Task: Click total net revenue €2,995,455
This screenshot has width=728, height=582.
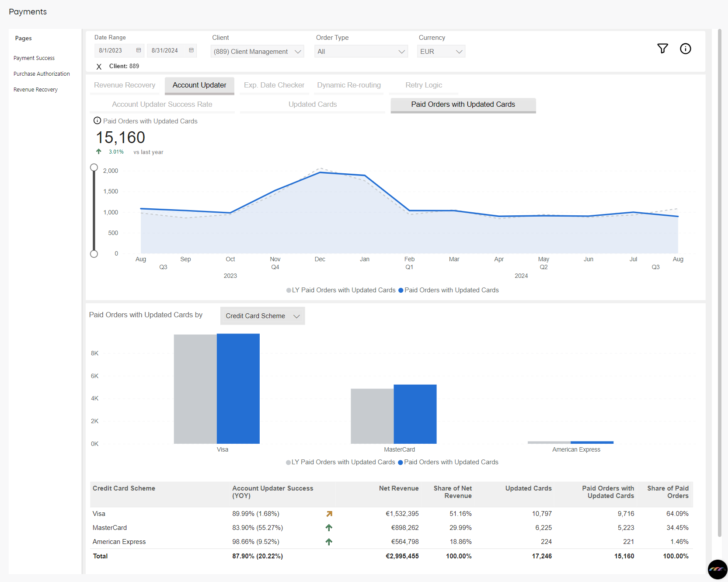Action: tap(402, 556)
